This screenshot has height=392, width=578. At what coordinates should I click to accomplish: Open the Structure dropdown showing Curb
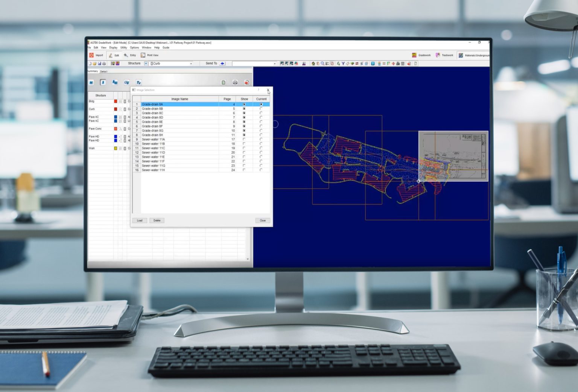191,64
